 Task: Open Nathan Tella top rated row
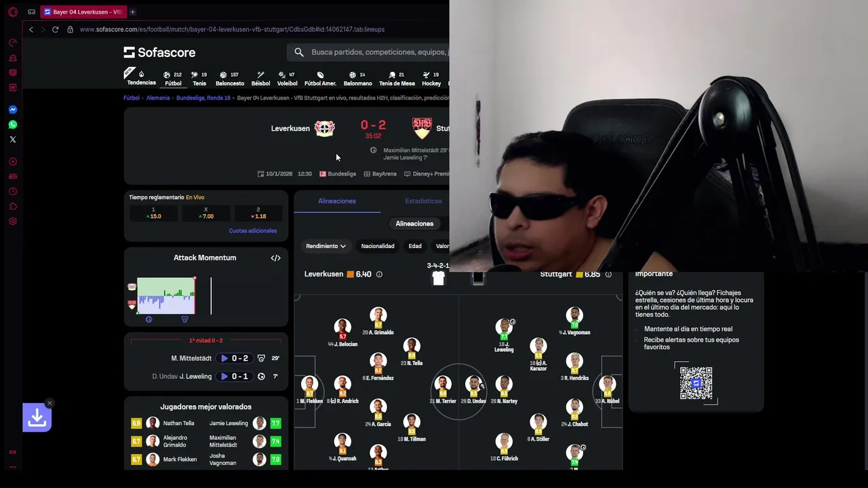pos(168,423)
